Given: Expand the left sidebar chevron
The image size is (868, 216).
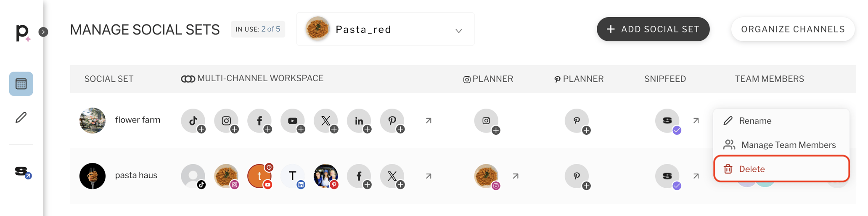Looking at the screenshot, I should coord(43,32).
